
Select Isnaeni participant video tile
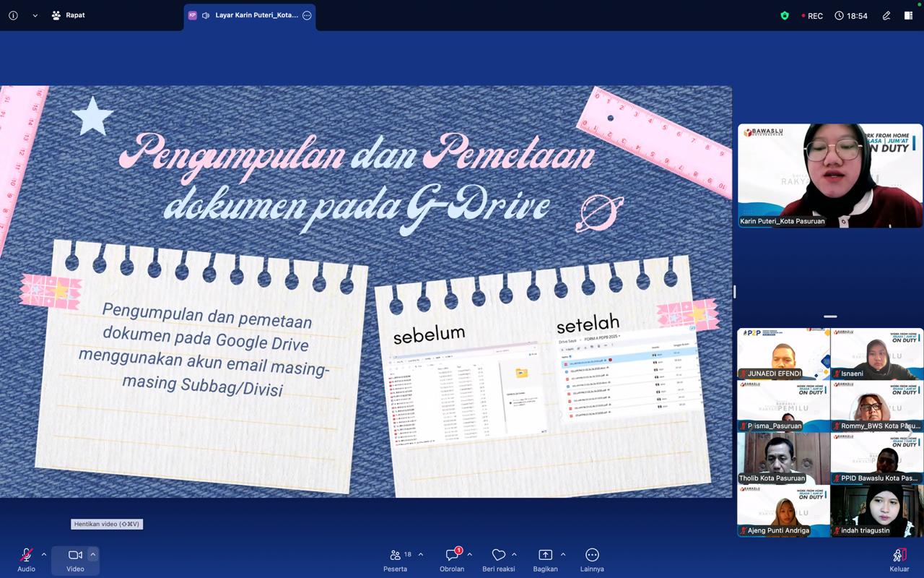pyautogui.click(x=876, y=353)
